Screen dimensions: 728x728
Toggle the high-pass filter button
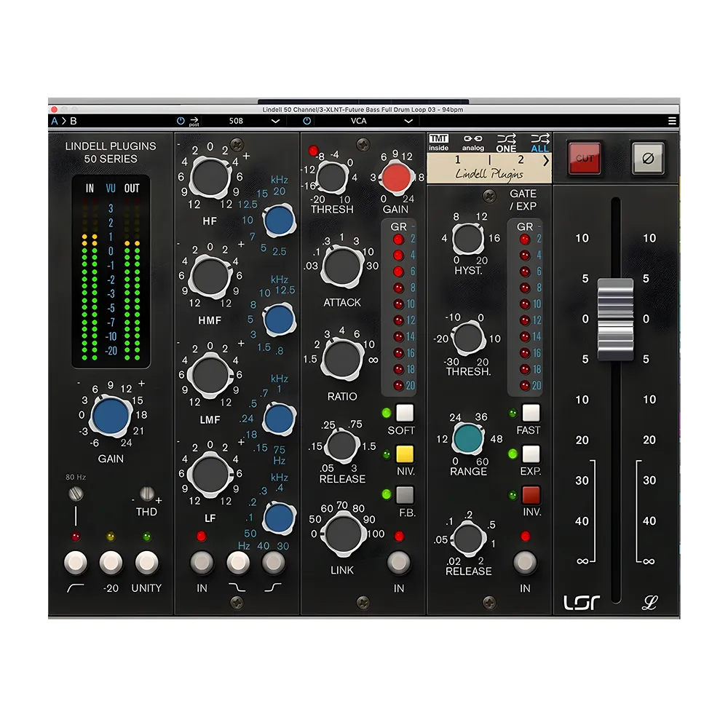click(x=76, y=563)
